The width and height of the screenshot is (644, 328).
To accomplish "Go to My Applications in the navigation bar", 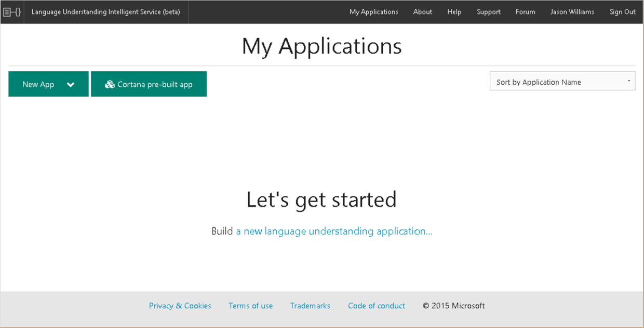I will pyautogui.click(x=373, y=12).
